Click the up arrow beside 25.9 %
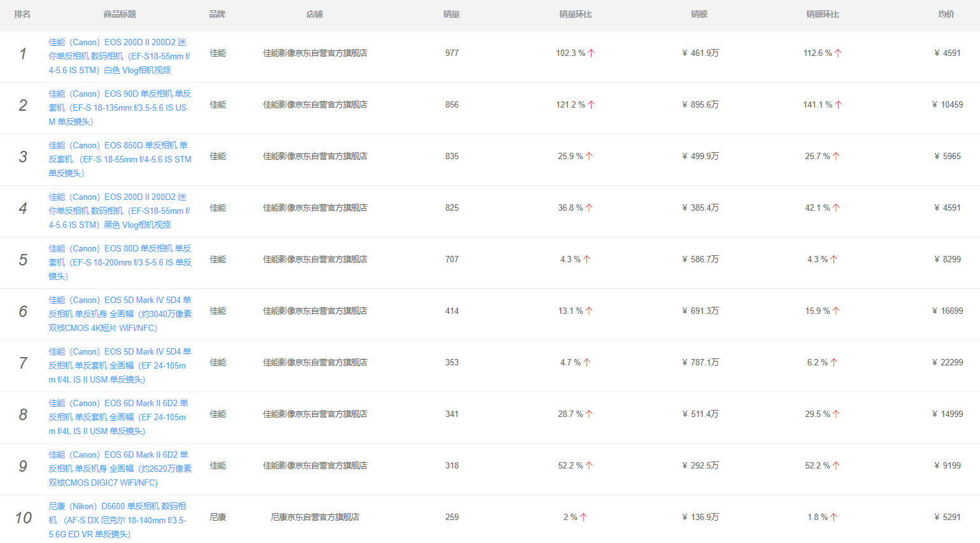This screenshot has height=543, width=980. (589, 157)
